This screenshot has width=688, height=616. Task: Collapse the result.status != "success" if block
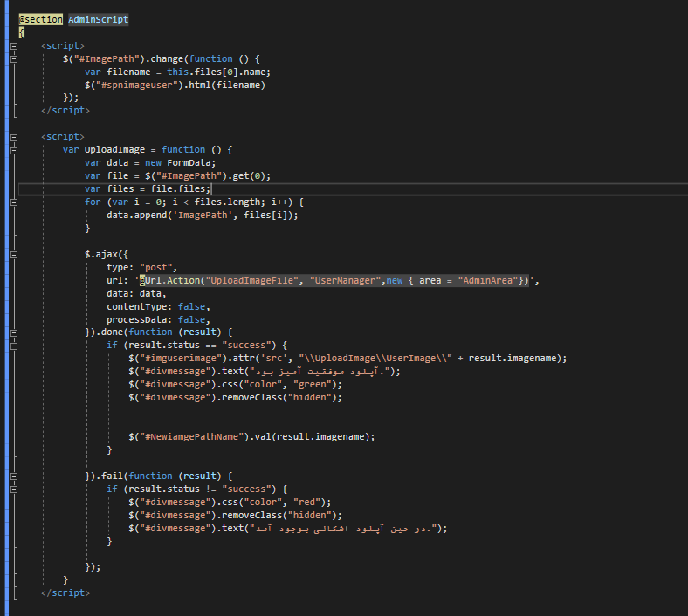tap(14, 489)
